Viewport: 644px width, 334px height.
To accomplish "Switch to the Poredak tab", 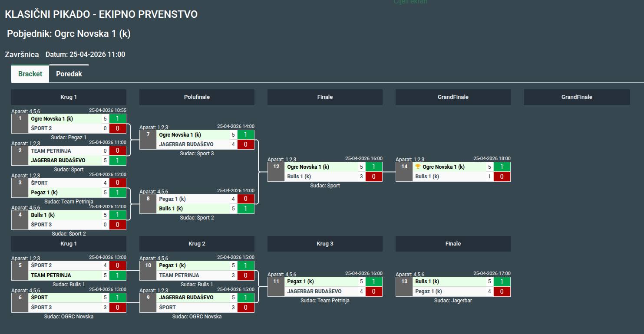I will tap(69, 74).
